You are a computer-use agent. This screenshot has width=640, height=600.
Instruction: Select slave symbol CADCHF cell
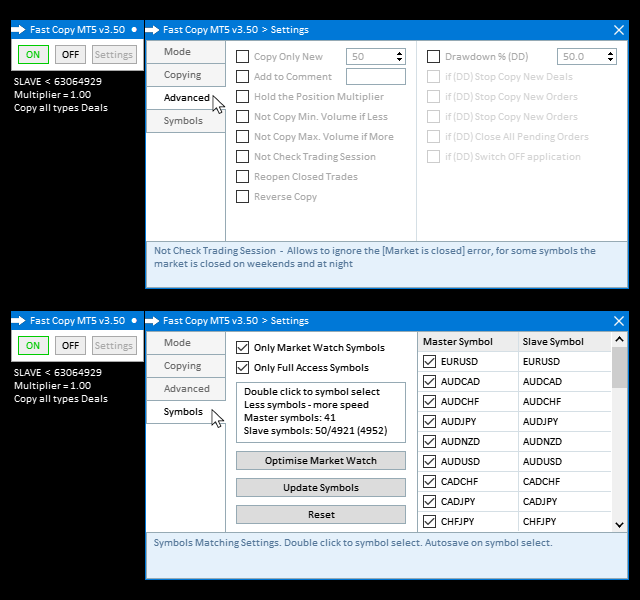coord(565,482)
